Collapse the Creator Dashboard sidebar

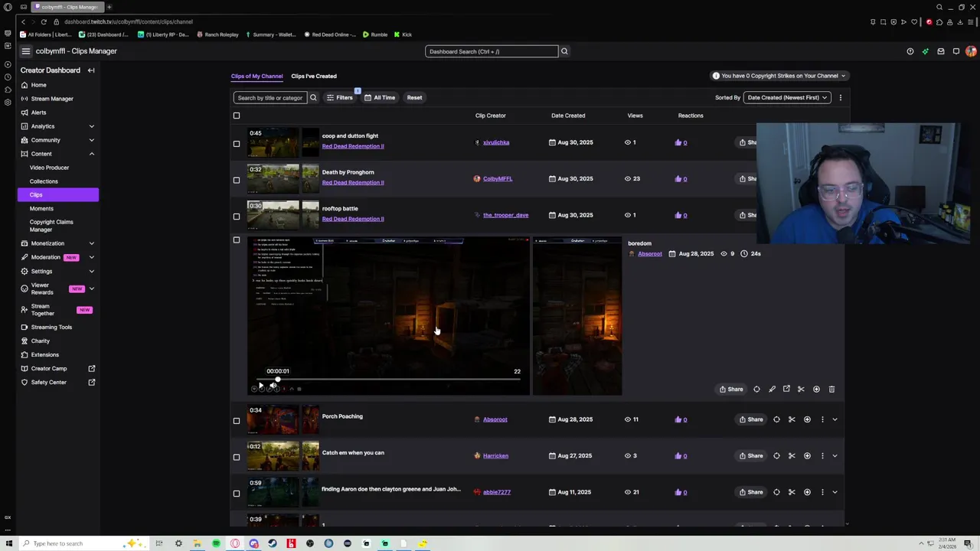(91, 70)
